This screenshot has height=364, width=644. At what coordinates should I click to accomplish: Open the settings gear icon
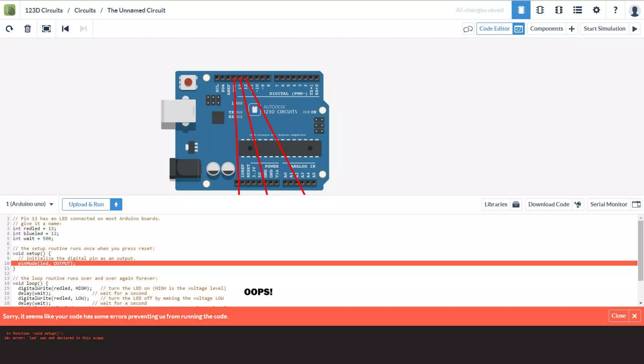coord(596,10)
